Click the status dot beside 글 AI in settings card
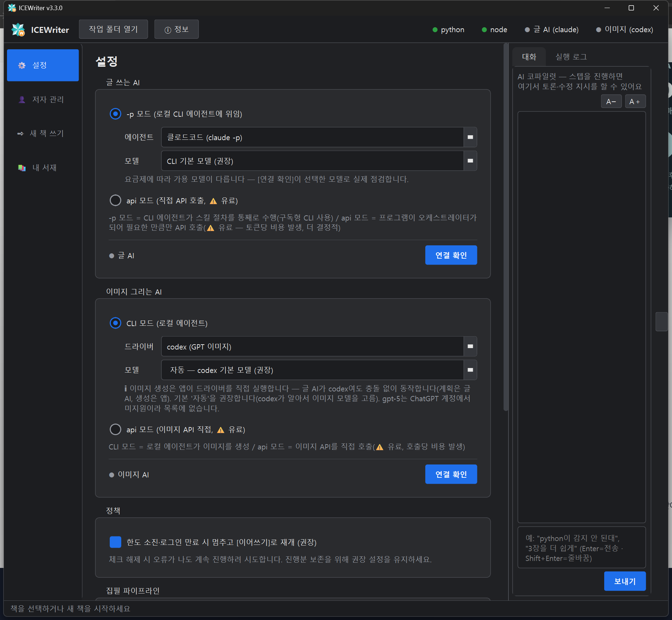Viewport: 672px width, 620px height. tap(112, 256)
